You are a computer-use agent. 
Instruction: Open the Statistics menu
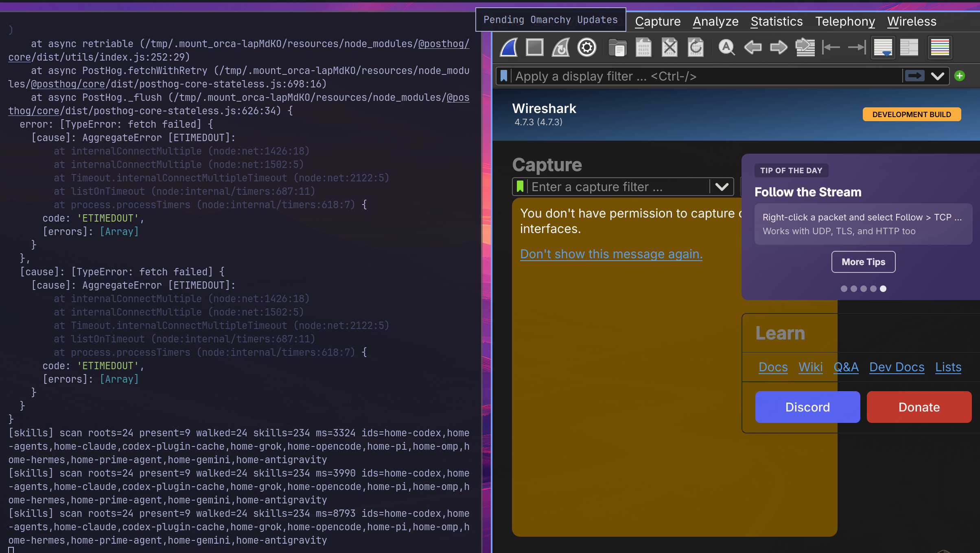[x=777, y=21]
